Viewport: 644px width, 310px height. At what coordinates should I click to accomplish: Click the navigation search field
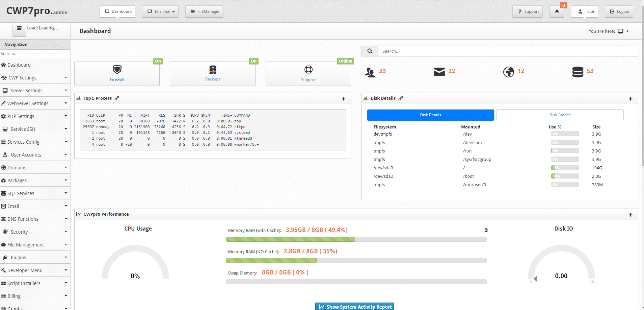tap(35, 54)
